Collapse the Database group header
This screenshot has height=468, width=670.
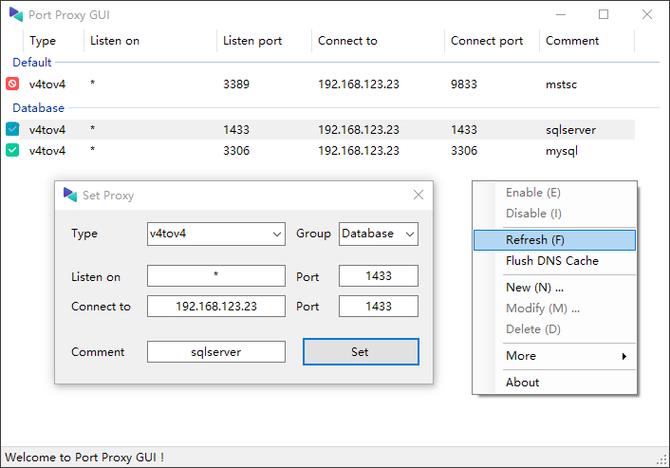click(38, 108)
